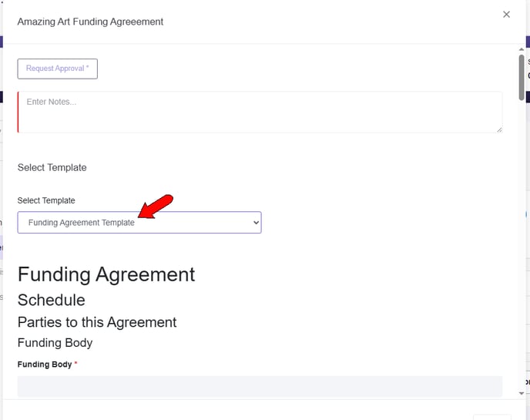Click the bold Funding Body required field label
The height and width of the screenshot is (420, 530).
pyautogui.click(x=45, y=365)
